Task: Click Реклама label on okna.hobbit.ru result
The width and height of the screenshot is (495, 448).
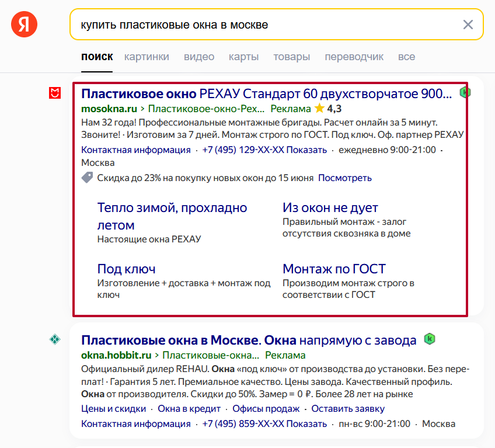Action: point(285,355)
